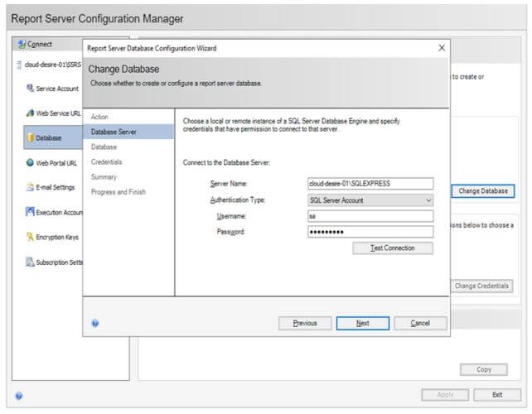The image size is (532, 414).
Task: Select the Database wizard step
Action: [104, 147]
